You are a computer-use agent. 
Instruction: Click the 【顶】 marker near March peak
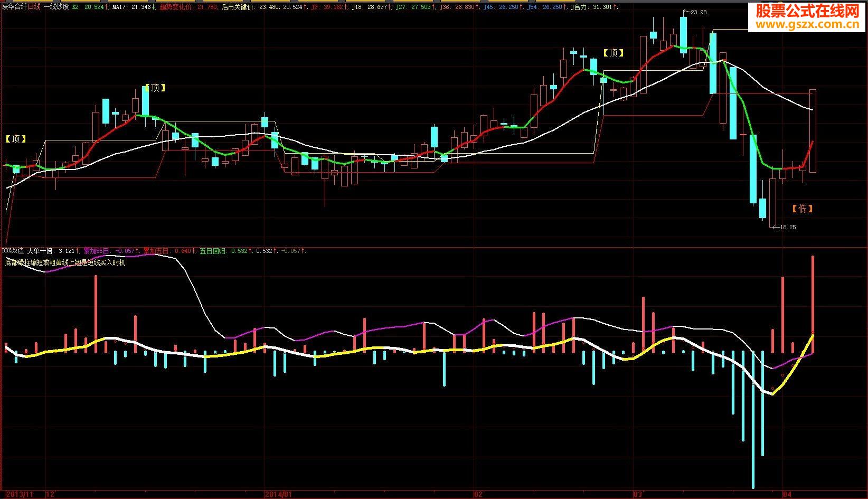point(614,53)
